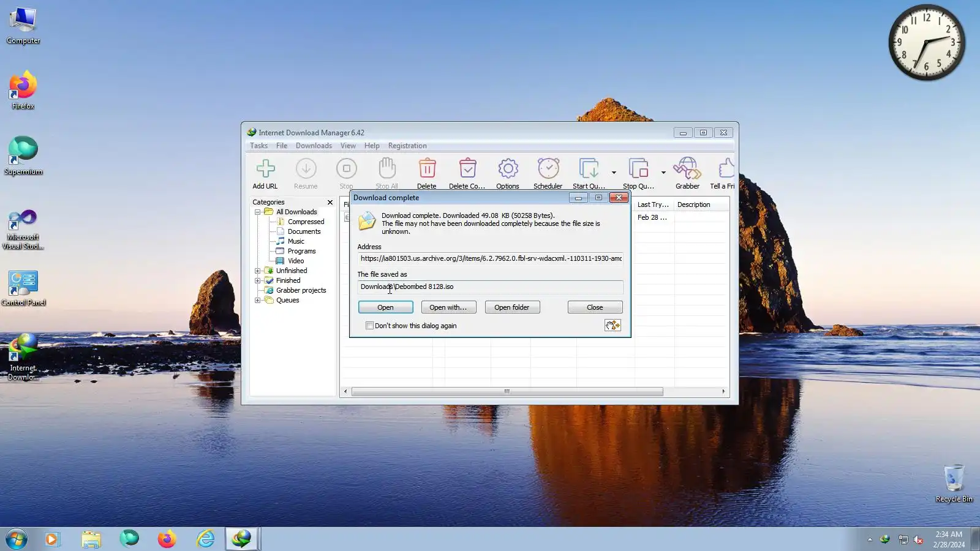Click the Windows Start button
This screenshot has height=551, width=980.
(x=17, y=539)
